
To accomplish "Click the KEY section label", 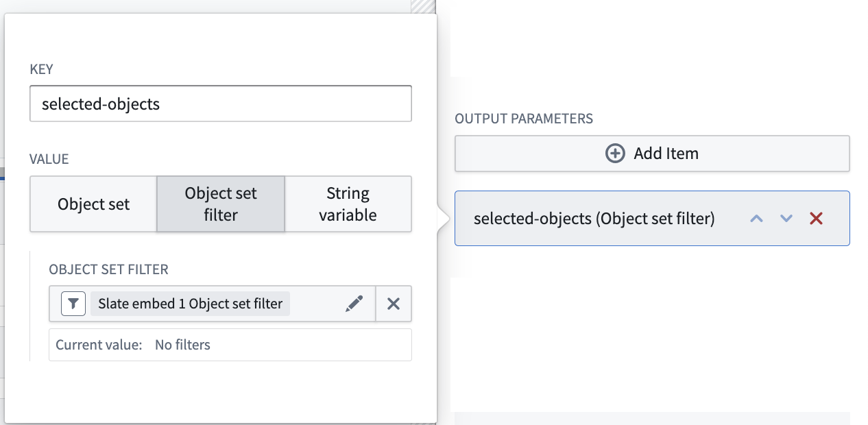I will coord(41,69).
